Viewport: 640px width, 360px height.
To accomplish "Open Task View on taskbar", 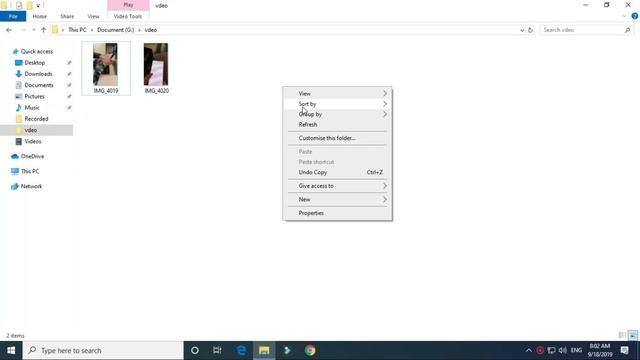I will 217,351.
